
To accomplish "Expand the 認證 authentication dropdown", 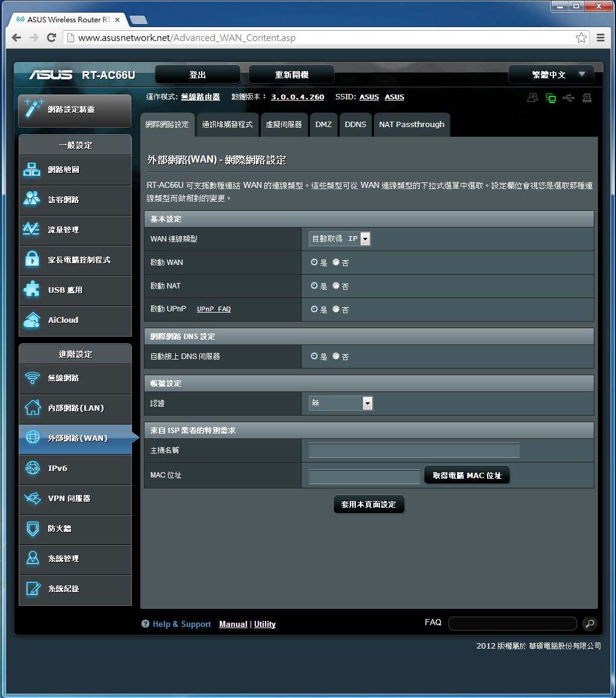I will point(341,404).
